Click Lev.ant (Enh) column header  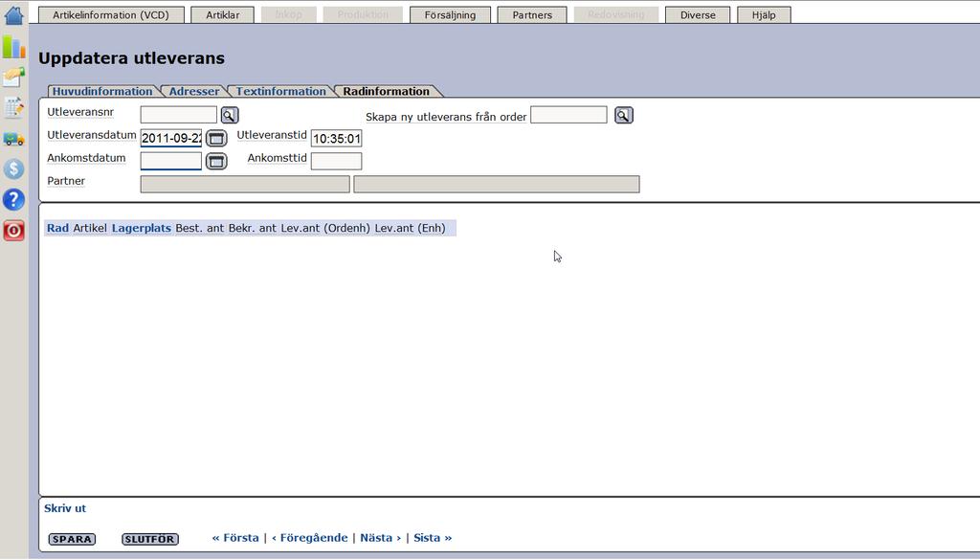click(x=410, y=228)
